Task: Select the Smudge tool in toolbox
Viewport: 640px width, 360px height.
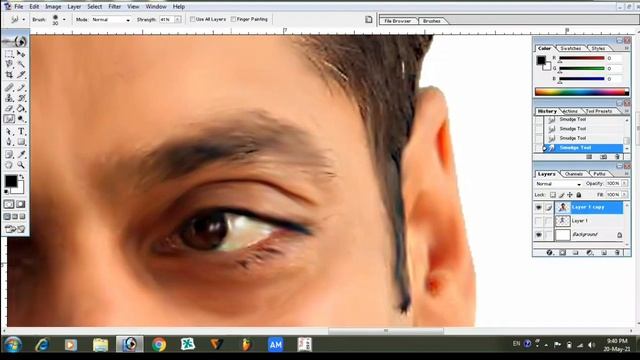Action: [9, 119]
